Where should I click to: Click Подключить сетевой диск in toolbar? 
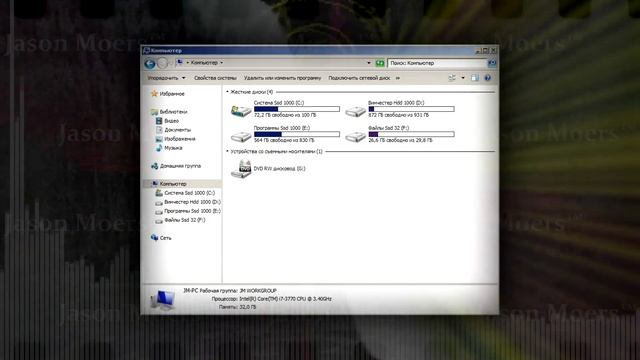coord(359,78)
